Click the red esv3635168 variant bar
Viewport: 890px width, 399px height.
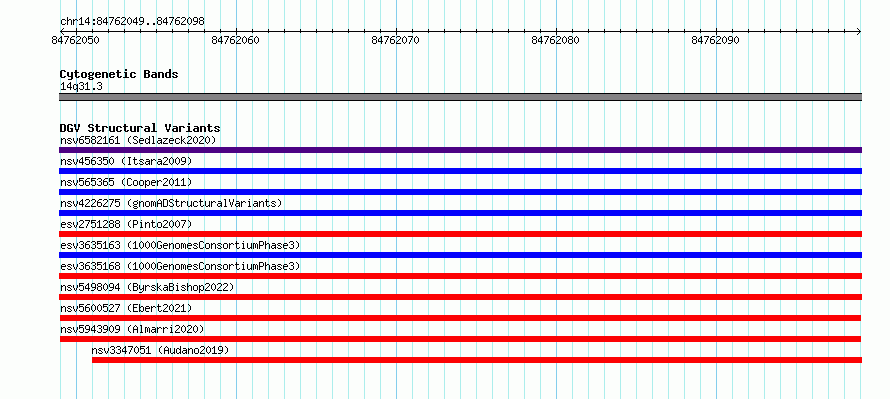(460, 276)
